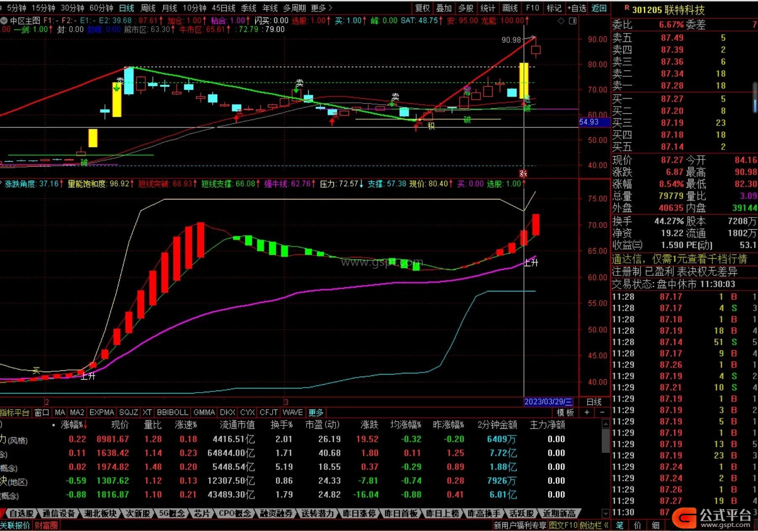Screen dimensions: 758x532
Task: Sort by 流通市值 column header
Action: click(x=237, y=425)
